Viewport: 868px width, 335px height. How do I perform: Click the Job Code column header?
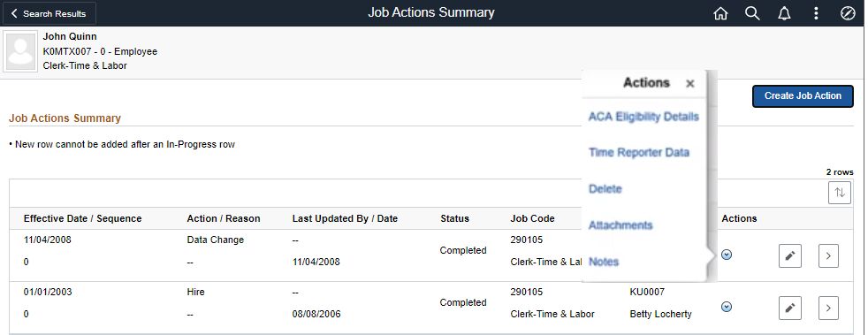pyautogui.click(x=532, y=218)
